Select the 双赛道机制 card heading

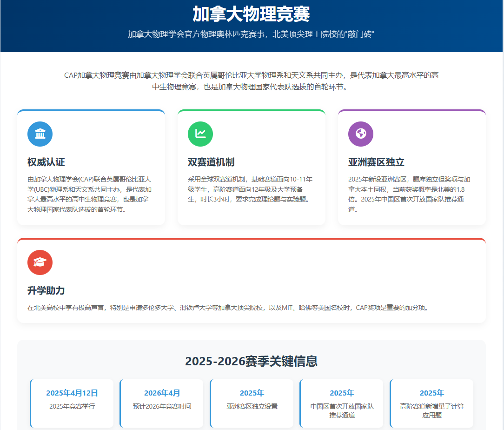(211, 162)
